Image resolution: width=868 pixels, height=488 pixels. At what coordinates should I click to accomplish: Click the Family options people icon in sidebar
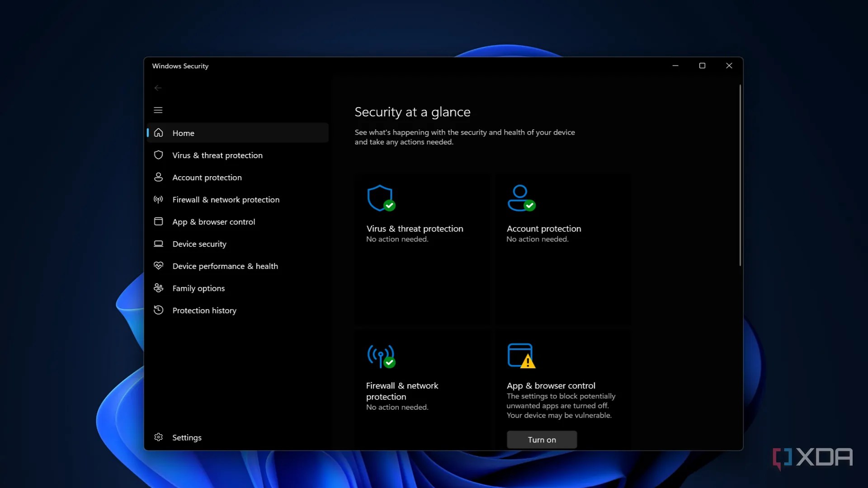[158, 288]
